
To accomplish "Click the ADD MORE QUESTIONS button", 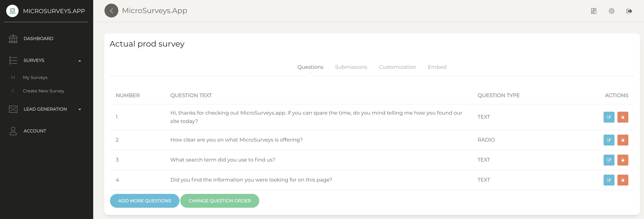I will point(145,200).
